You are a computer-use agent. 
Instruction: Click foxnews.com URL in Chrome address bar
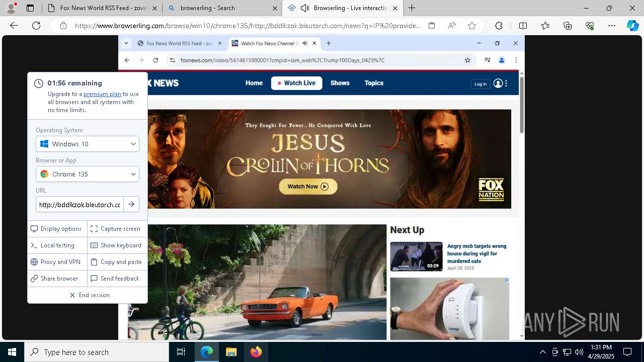click(282, 60)
